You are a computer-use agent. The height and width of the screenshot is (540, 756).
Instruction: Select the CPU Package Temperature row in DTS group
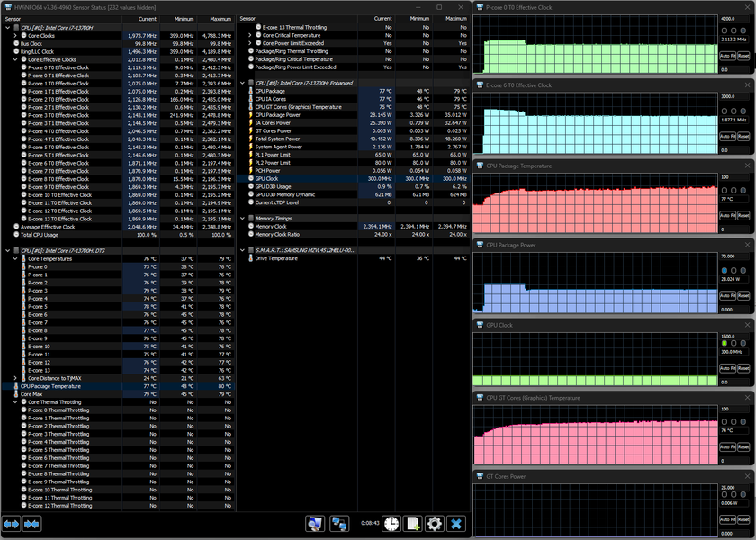(118, 386)
